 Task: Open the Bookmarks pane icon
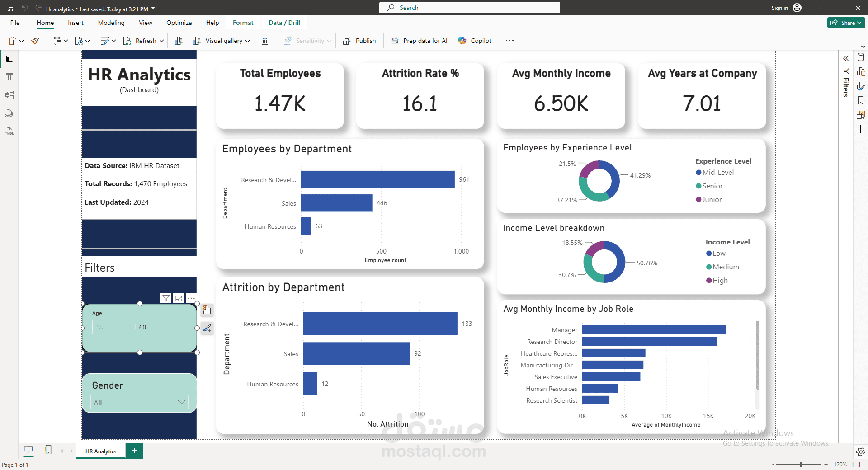point(861,100)
